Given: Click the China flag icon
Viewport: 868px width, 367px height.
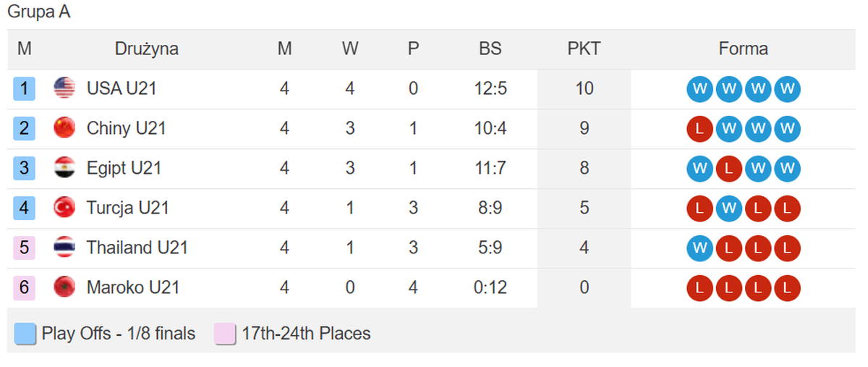Looking at the screenshot, I should tap(64, 129).
